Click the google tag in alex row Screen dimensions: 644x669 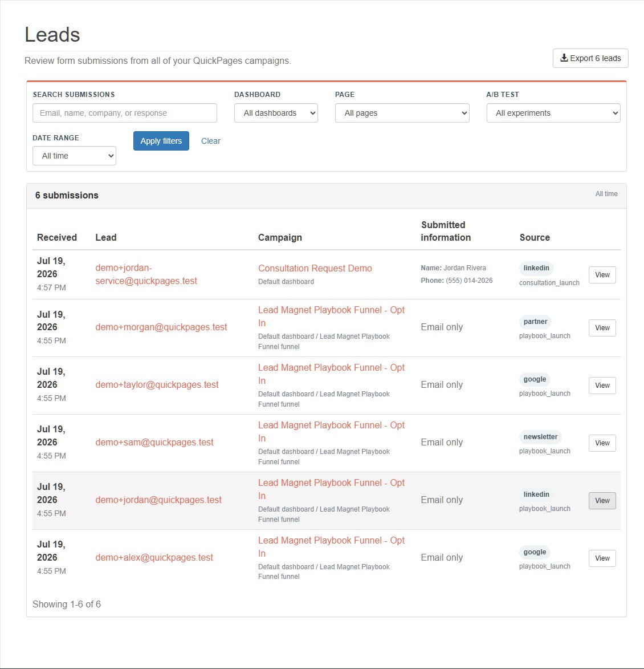tap(535, 552)
